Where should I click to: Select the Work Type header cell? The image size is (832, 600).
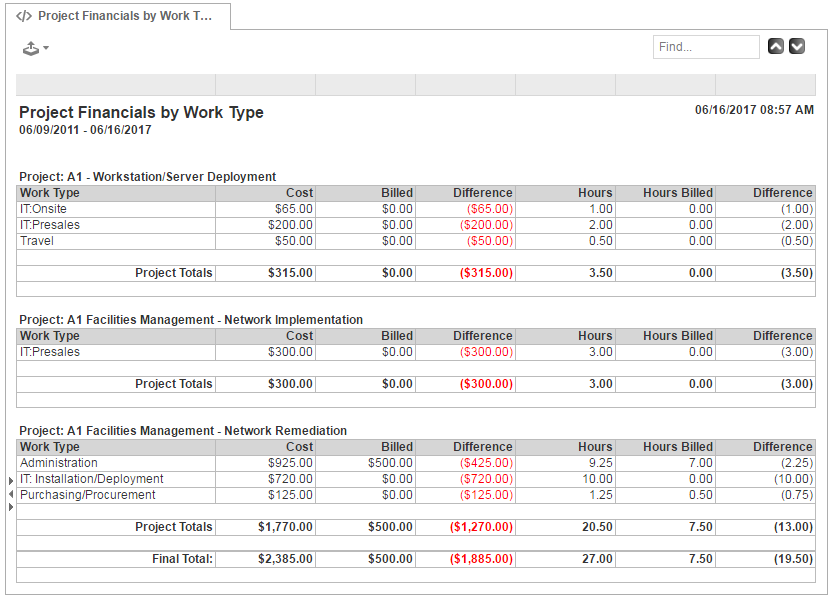coord(48,193)
